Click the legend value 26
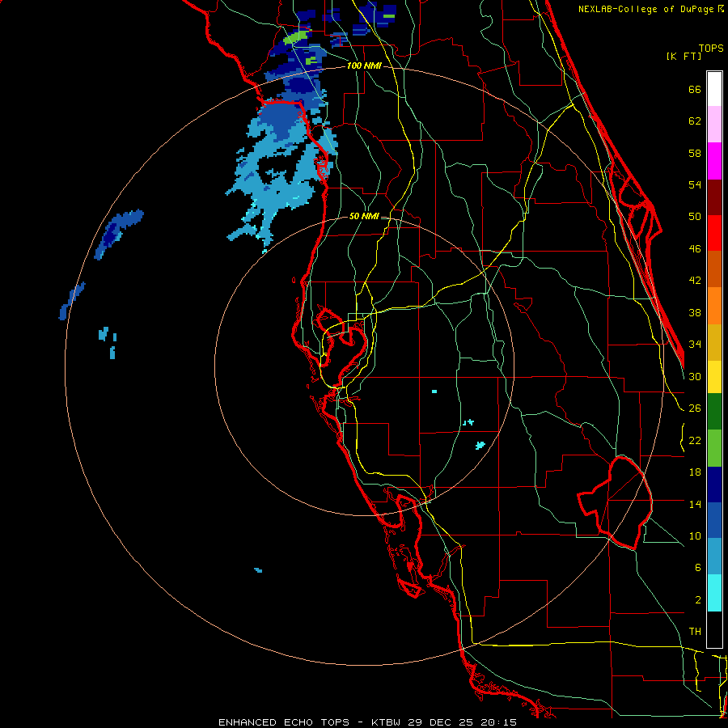 695,408
